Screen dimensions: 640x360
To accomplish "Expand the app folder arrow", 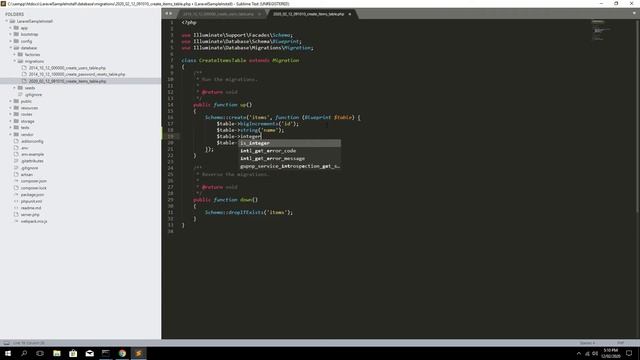I will click(11, 28).
